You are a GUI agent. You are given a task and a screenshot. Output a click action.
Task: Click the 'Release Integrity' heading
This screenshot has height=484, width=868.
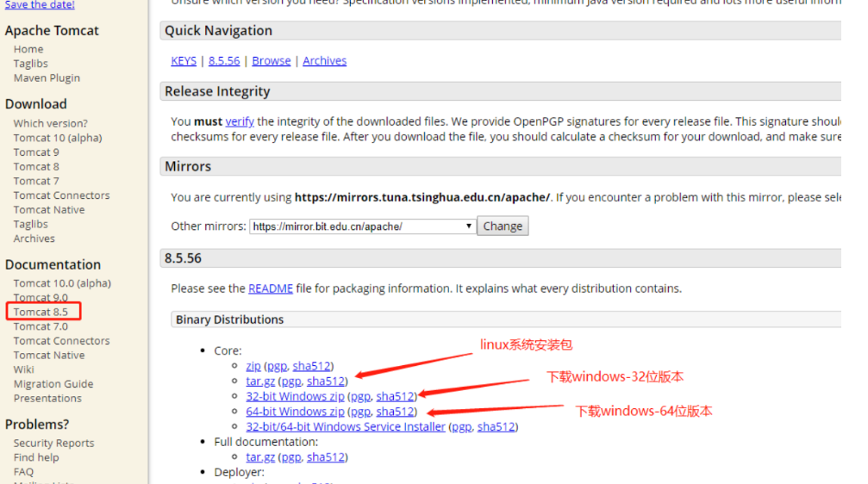[217, 91]
